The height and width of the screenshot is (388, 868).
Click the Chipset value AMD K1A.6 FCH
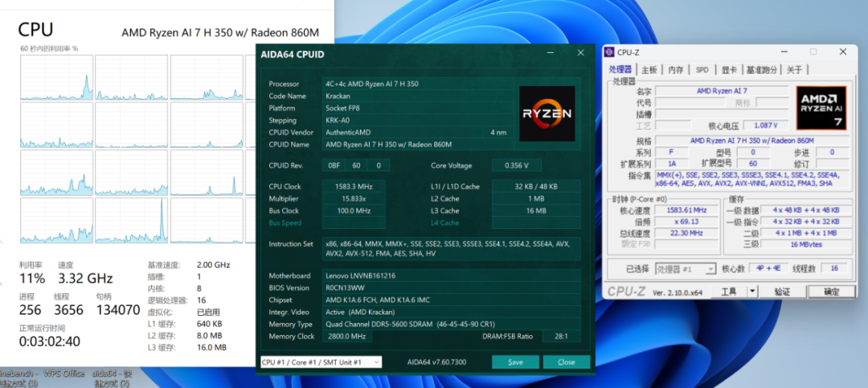click(452, 300)
